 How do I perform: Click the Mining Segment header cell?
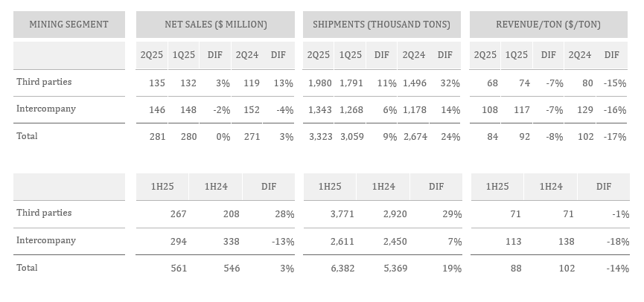(x=68, y=25)
